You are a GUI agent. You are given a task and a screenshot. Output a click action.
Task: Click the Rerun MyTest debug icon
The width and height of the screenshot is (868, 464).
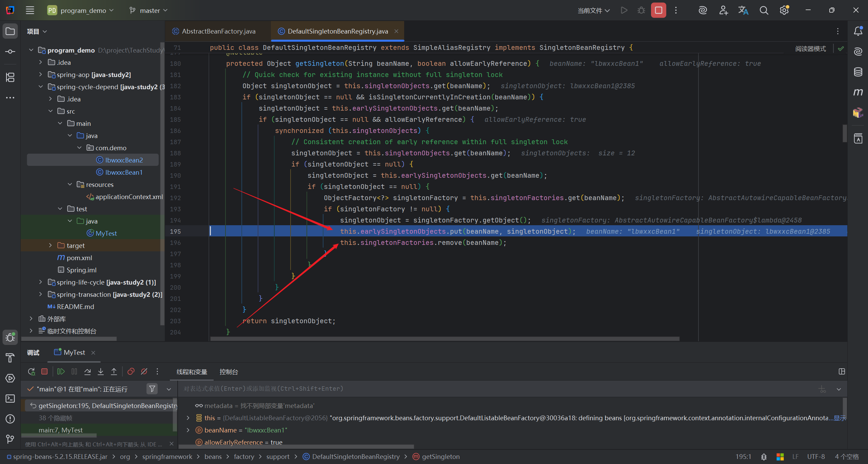pos(31,372)
